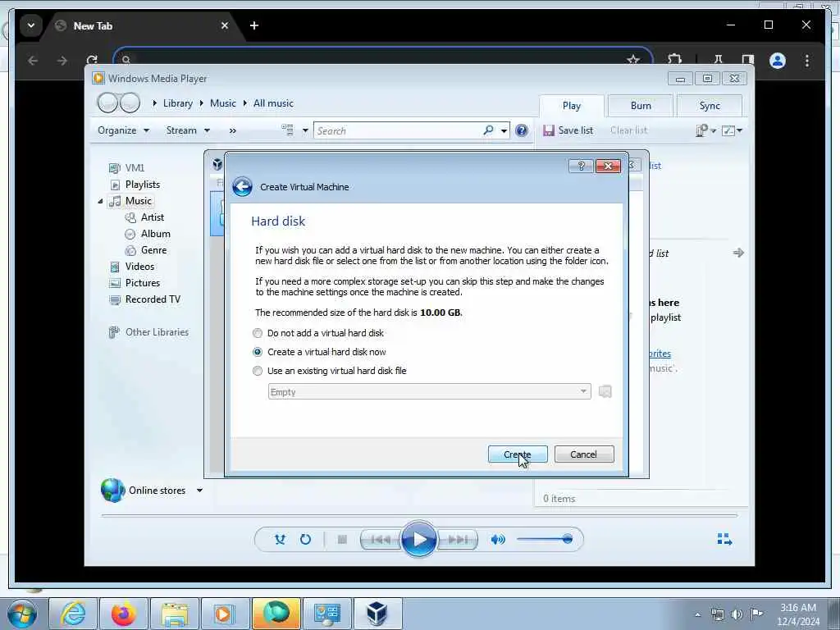Cancel the Create Virtual Machine dialog
Image resolution: width=840 pixels, height=630 pixels.
click(x=584, y=454)
